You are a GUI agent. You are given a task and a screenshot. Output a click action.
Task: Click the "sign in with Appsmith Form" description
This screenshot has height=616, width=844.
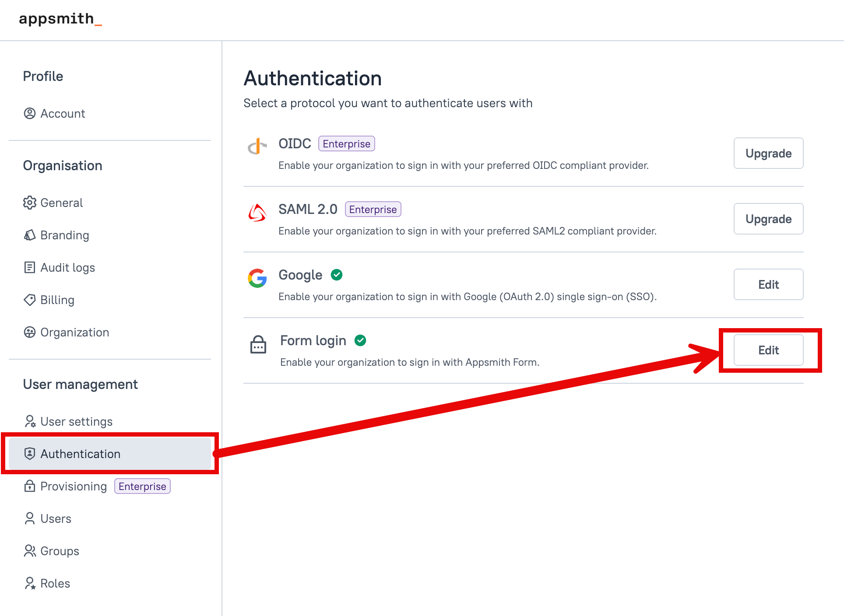tap(410, 362)
